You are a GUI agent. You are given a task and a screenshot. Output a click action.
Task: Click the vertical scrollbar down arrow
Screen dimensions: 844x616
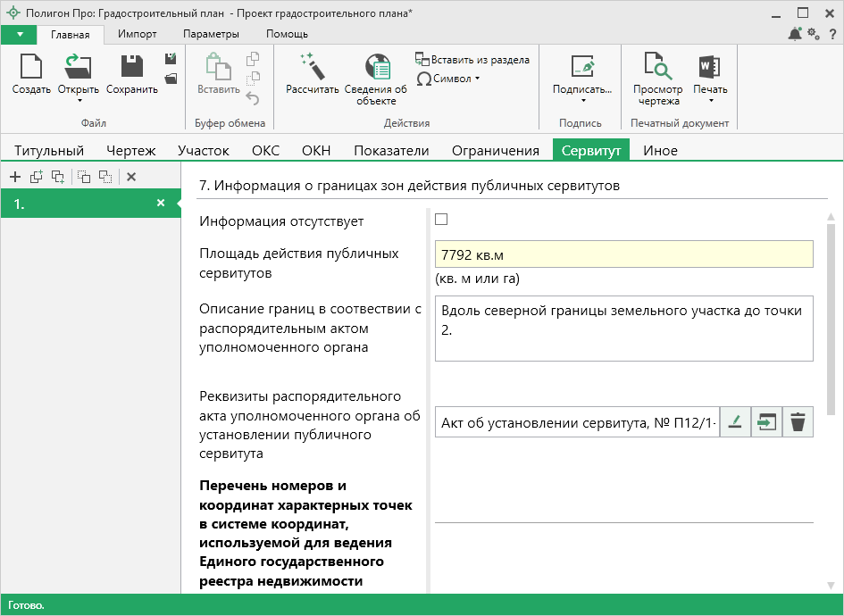831,586
